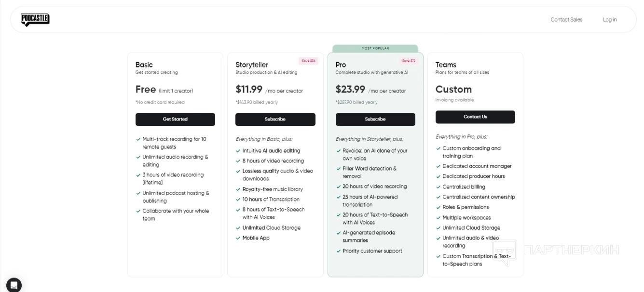
Task: Click the checkmark beside Mobile App
Action: coord(238,238)
